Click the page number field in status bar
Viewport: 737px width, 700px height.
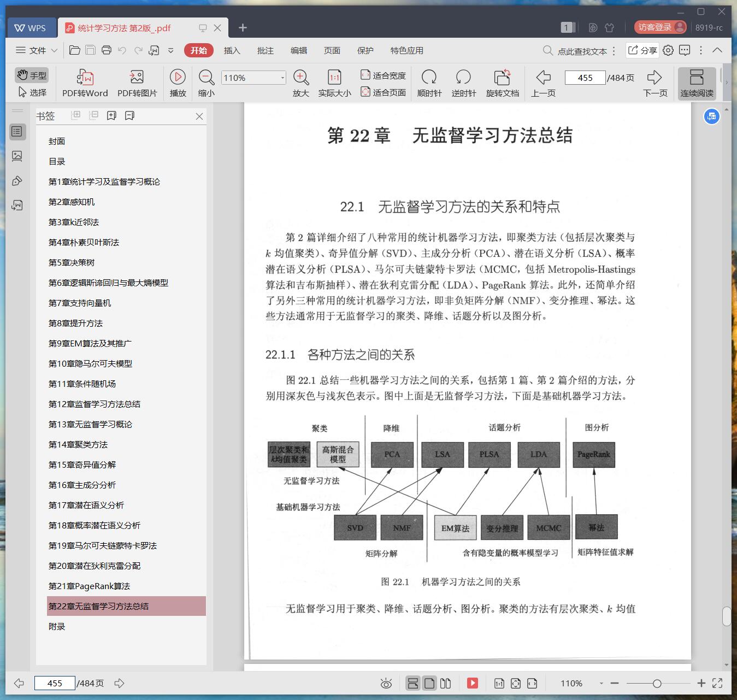55,683
